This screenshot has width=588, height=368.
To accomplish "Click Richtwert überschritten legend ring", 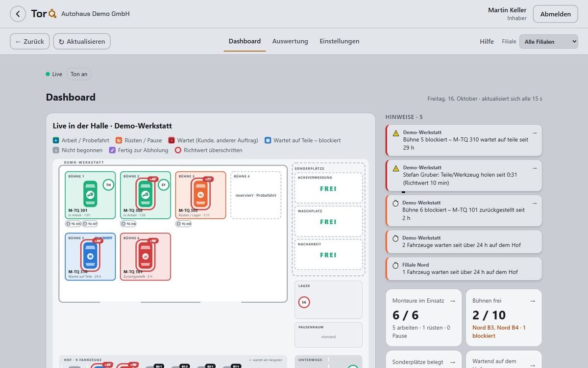I will click(178, 150).
